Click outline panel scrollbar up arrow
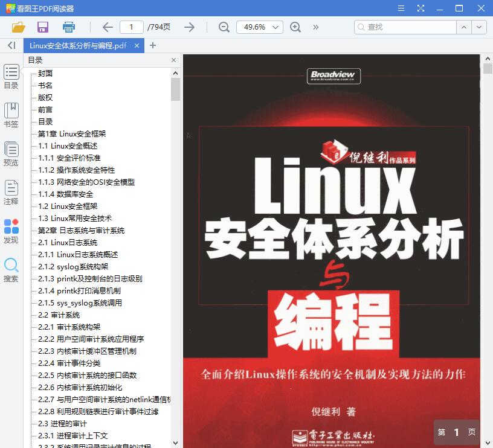Screen dimensions: 493x448 pos(175,73)
